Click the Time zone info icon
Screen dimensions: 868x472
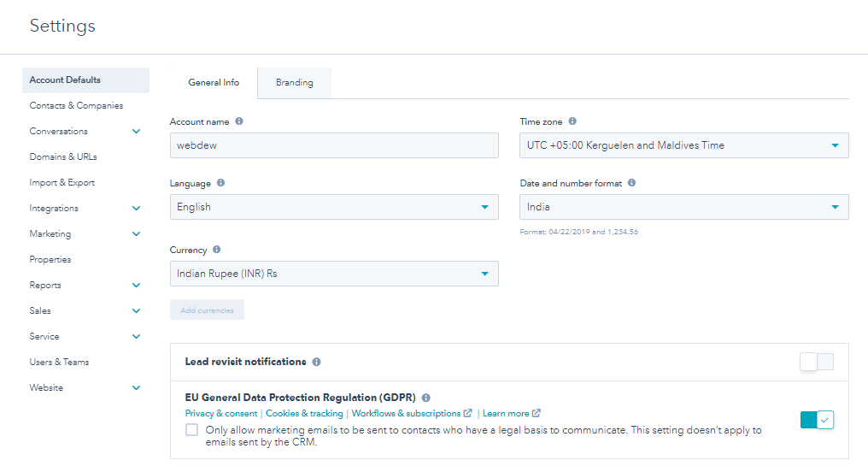click(x=572, y=121)
